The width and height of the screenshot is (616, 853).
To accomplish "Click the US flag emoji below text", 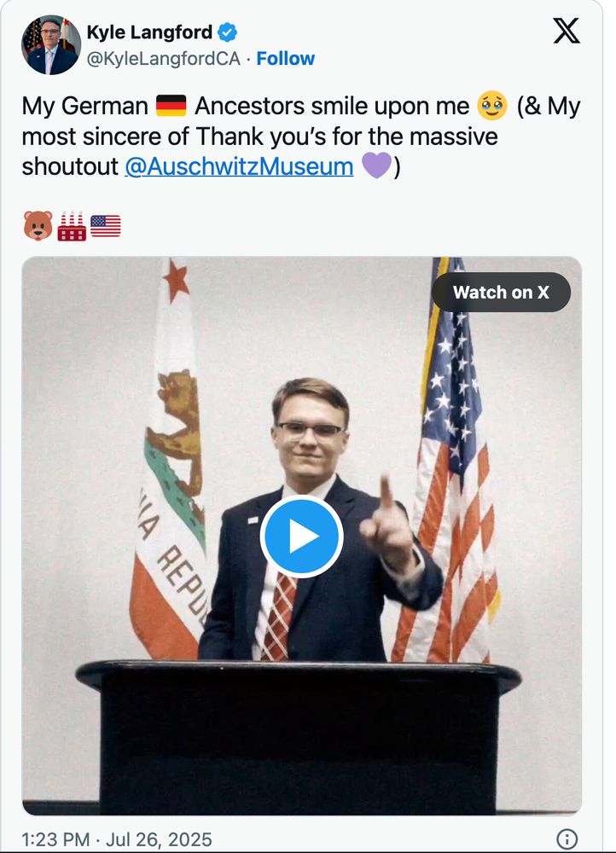I will click(106, 226).
